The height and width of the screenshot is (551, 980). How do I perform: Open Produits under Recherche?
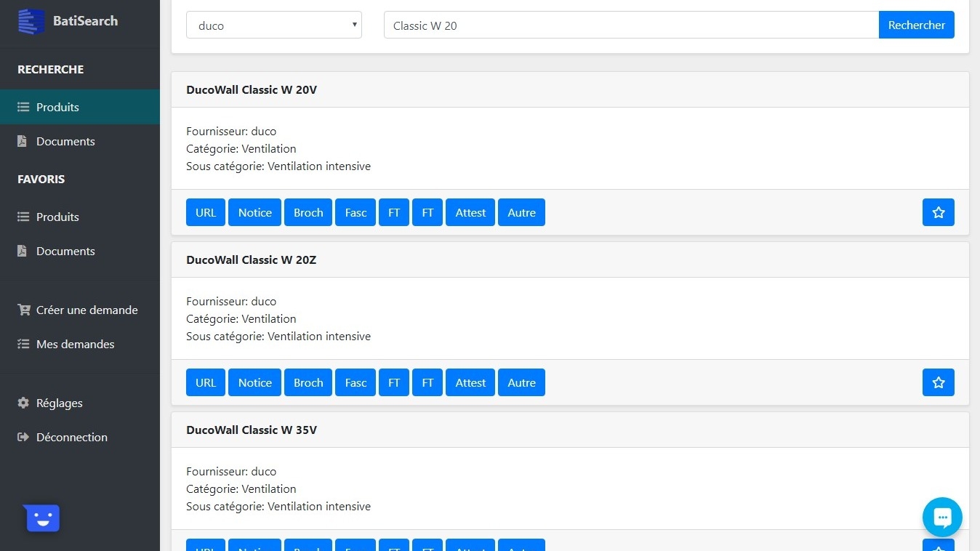[x=57, y=107]
